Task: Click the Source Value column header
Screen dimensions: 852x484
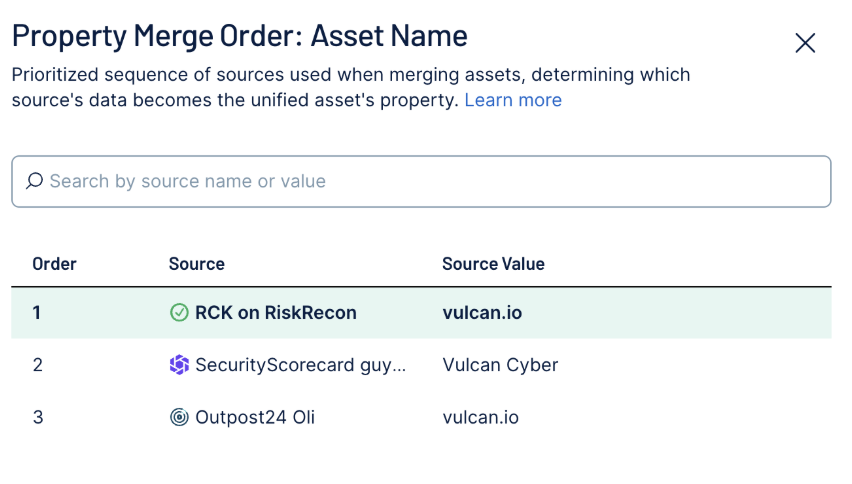Action: click(493, 264)
